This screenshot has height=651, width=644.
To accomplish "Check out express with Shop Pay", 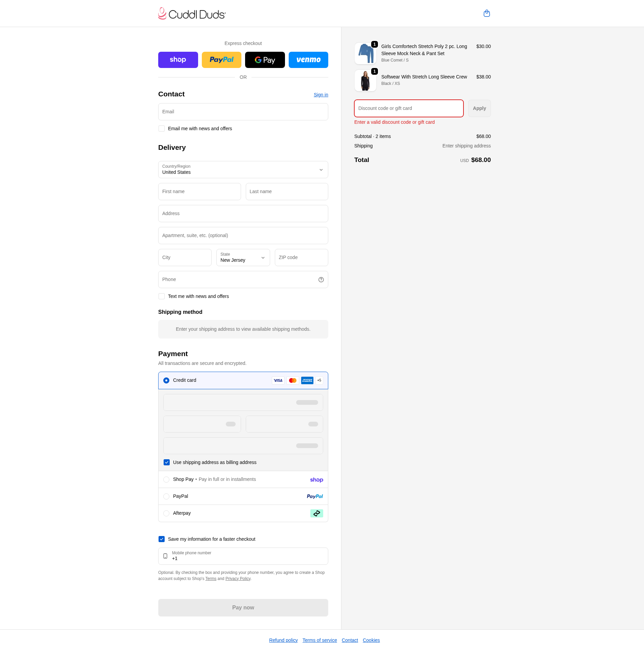I will tap(178, 60).
